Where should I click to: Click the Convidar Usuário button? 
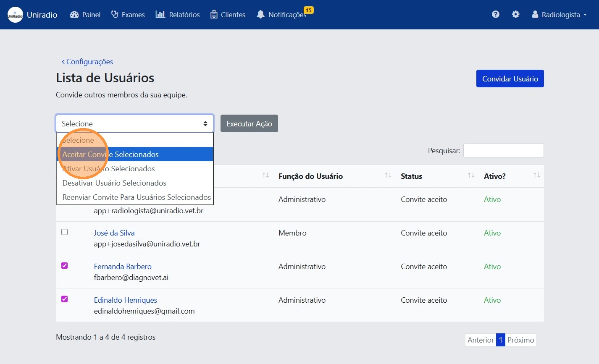[510, 79]
